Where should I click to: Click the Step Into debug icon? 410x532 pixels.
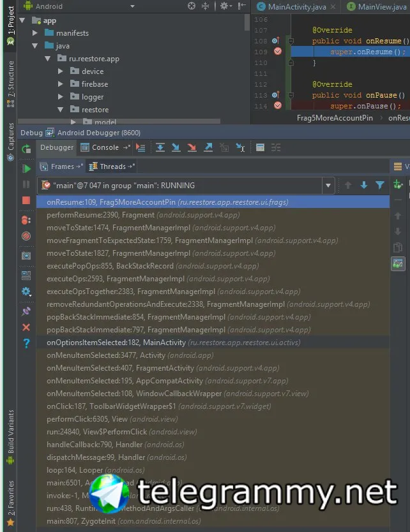pyautogui.click(x=176, y=147)
